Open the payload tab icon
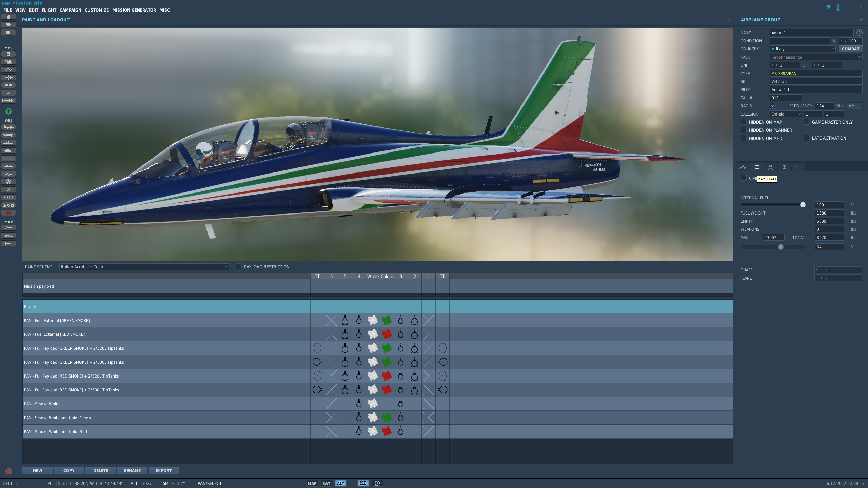Screen dimensions: 868x488 point(757,167)
